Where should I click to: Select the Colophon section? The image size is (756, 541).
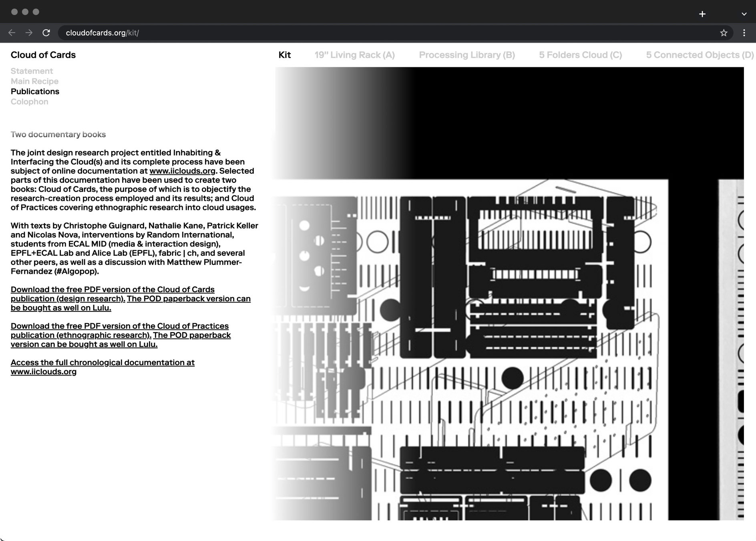pos(29,102)
